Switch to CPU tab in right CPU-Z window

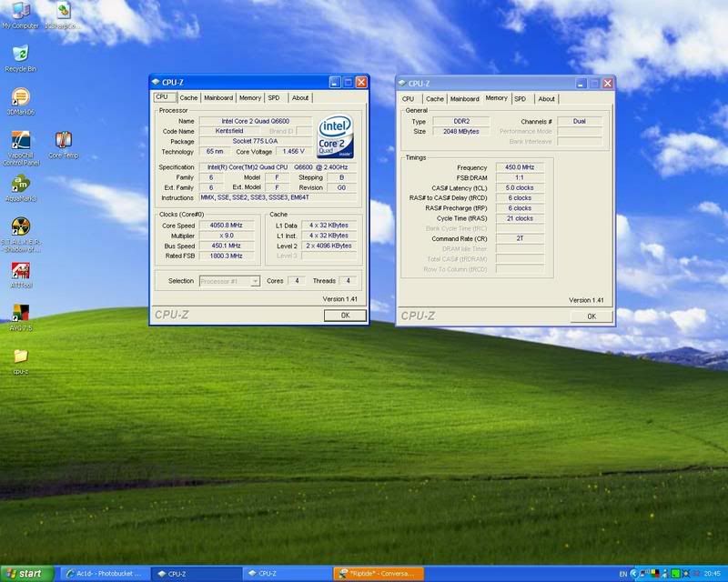pos(409,99)
